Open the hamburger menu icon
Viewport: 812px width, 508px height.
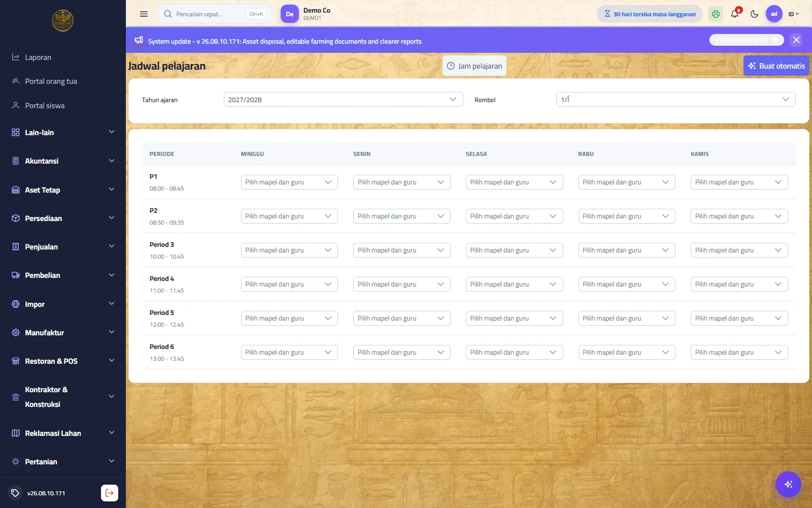[144, 14]
